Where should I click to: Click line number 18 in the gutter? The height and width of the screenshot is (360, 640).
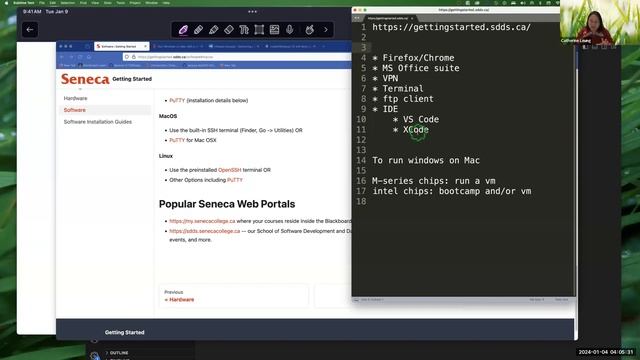(x=361, y=201)
